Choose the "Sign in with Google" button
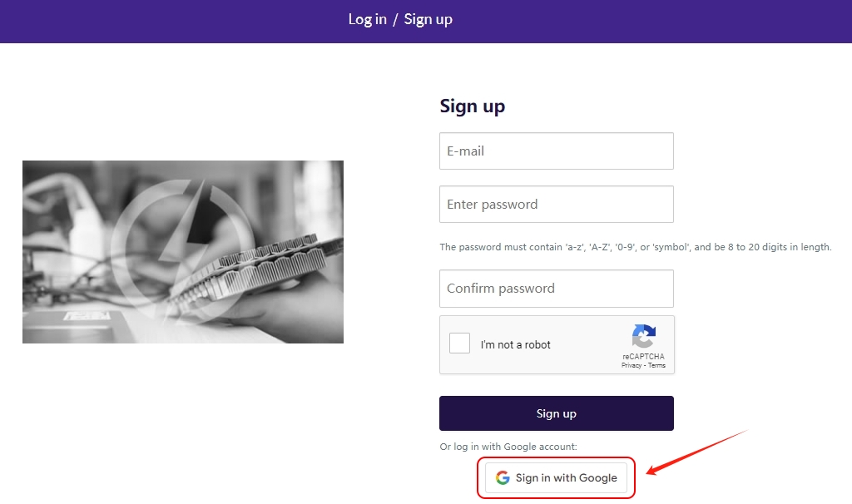 coord(557,478)
